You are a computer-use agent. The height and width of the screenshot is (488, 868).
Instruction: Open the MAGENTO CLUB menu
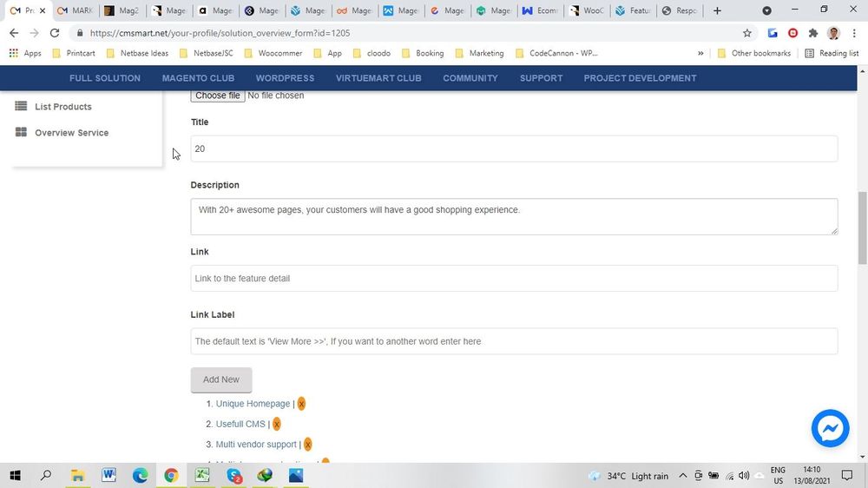[x=198, y=78]
